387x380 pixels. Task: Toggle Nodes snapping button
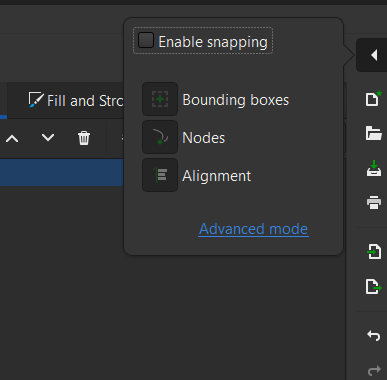click(x=160, y=137)
